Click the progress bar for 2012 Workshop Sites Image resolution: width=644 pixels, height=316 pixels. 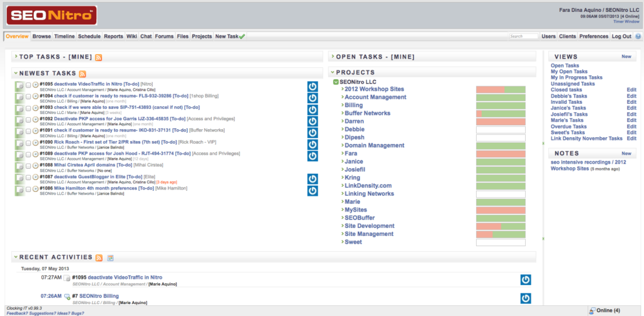click(x=501, y=89)
